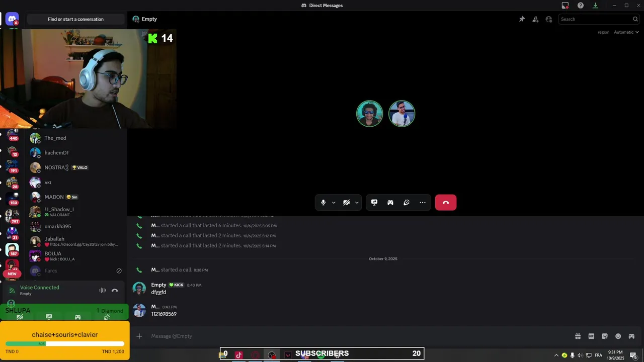Click the NEW unread indicator pill
644x362 pixels.
point(12,274)
